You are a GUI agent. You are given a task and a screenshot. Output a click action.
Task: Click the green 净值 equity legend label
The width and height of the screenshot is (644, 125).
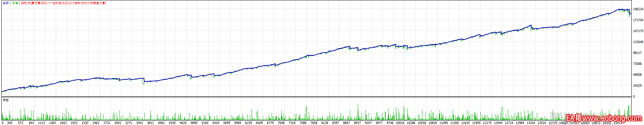point(15,3)
